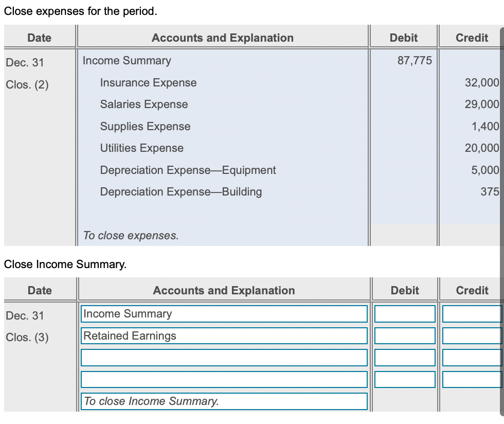Select the Credit header of second table
Image resolution: width=504 pixels, height=424 pixels.
471,290
